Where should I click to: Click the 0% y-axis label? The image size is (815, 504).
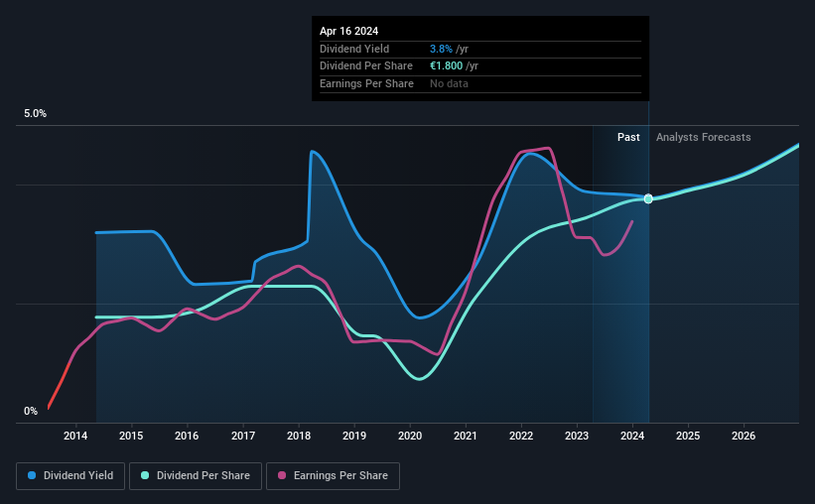pos(31,411)
